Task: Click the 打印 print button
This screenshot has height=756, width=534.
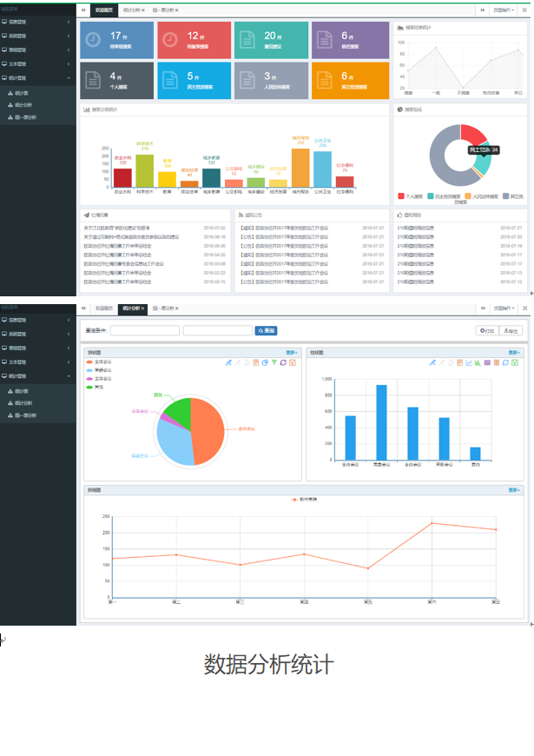Action: [486, 331]
